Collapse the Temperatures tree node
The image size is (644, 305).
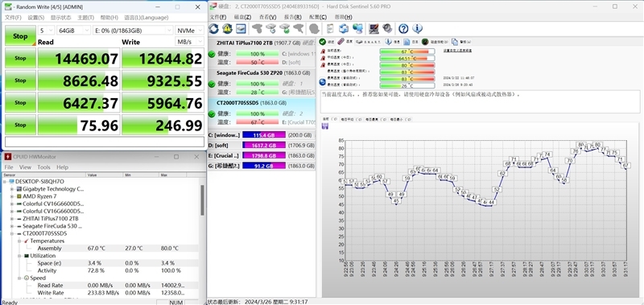point(19,241)
